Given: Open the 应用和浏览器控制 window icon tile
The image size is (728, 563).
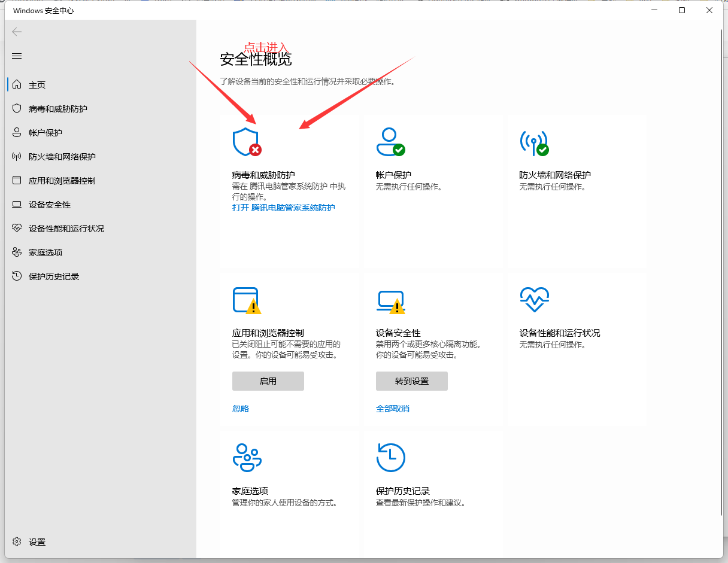Looking at the screenshot, I should (246, 300).
